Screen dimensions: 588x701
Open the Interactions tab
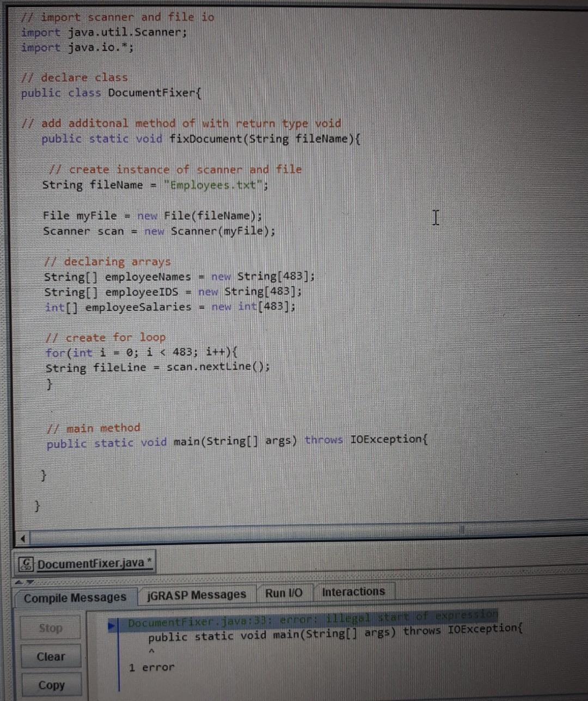click(353, 591)
